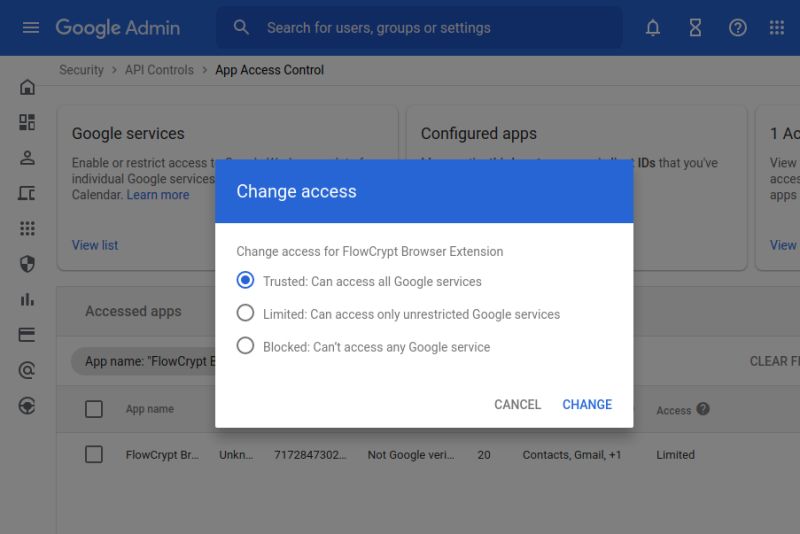The width and height of the screenshot is (800, 534).
Task: Select Blocked: Can't access any Google service
Action: pyautogui.click(x=245, y=346)
